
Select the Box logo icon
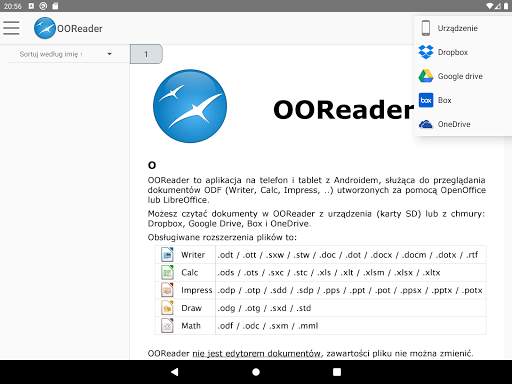click(426, 100)
